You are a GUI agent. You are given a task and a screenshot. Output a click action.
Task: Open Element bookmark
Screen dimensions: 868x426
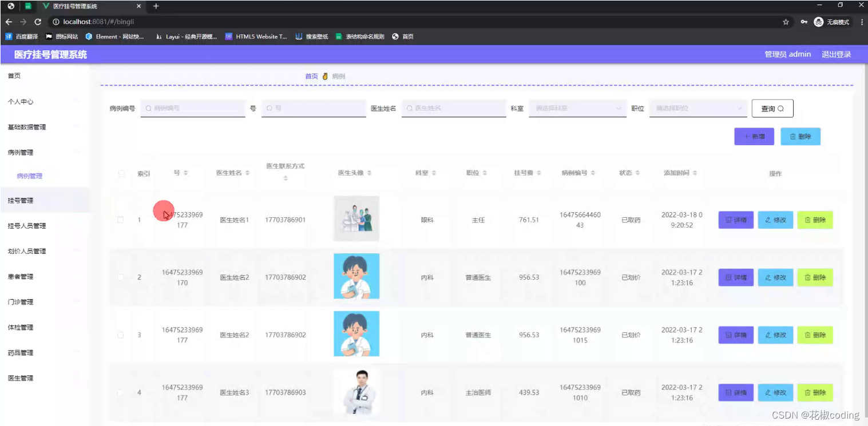pos(114,37)
